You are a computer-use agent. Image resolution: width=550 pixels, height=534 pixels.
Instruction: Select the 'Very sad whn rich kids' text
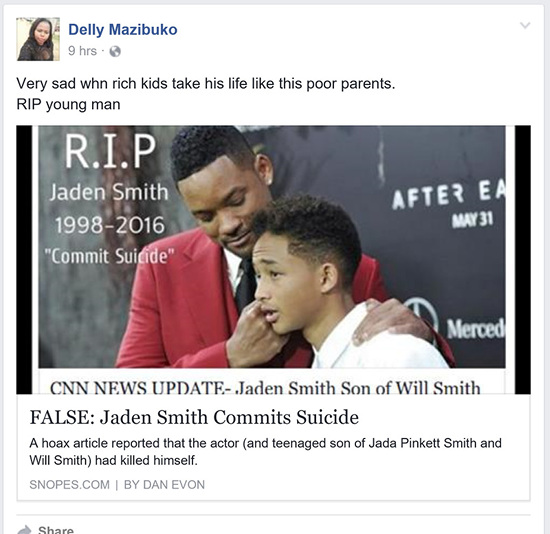click(x=206, y=84)
